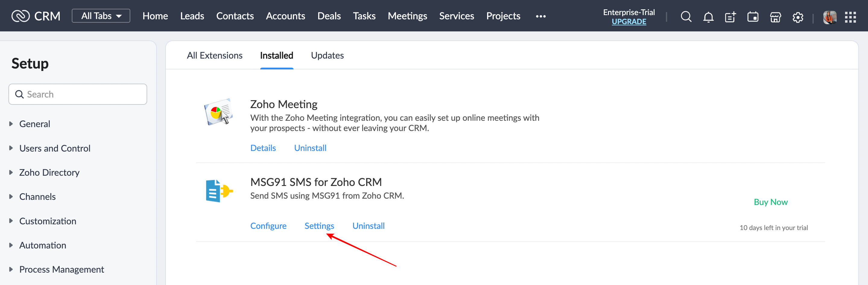
Task: Expand the General setup section
Action: (34, 124)
